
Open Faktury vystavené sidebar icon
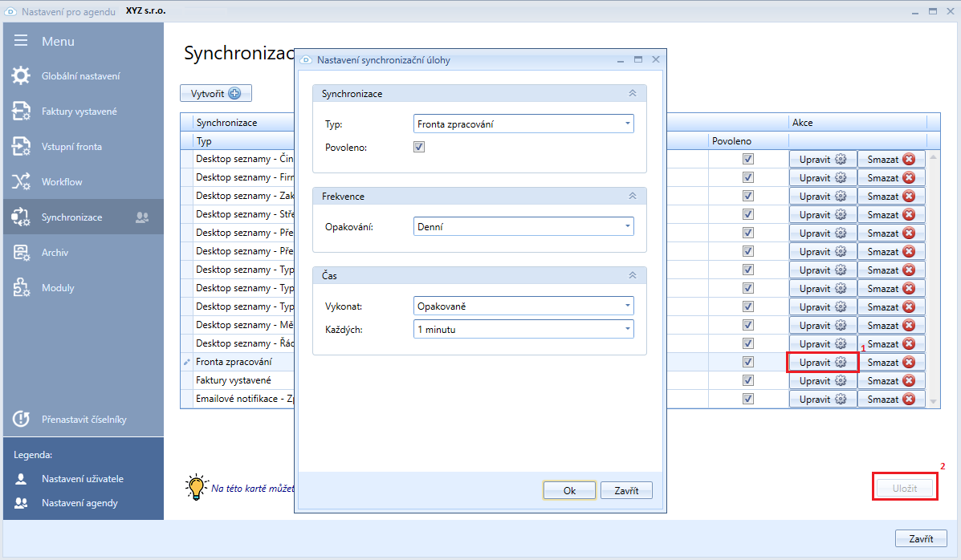point(21,112)
